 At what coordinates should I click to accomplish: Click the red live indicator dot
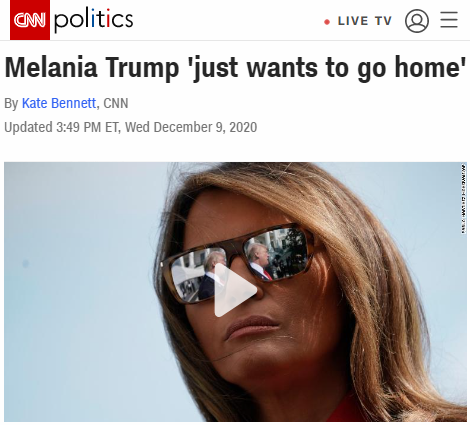click(x=327, y=22)
